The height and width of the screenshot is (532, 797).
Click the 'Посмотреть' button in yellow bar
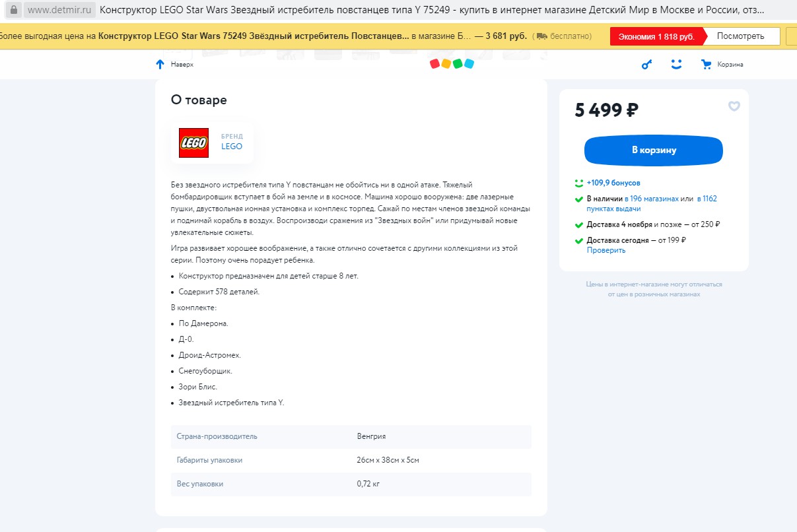[x=740, y=36]
